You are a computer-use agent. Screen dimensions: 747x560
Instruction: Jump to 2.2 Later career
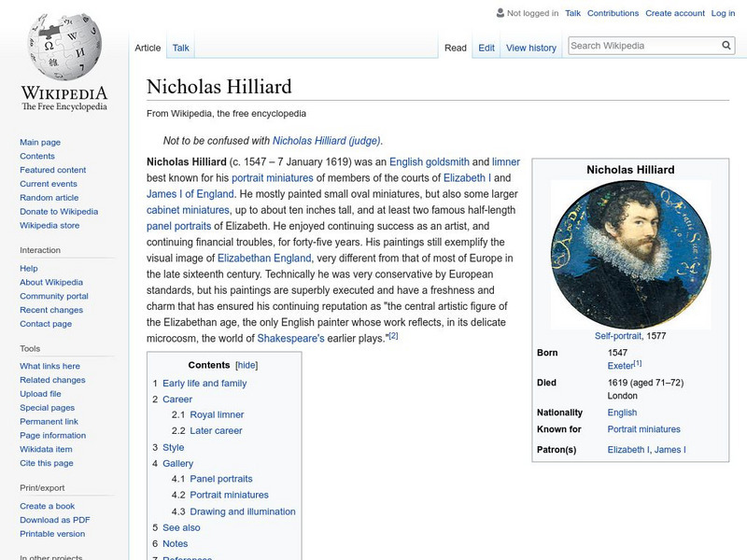click(216, 430)
